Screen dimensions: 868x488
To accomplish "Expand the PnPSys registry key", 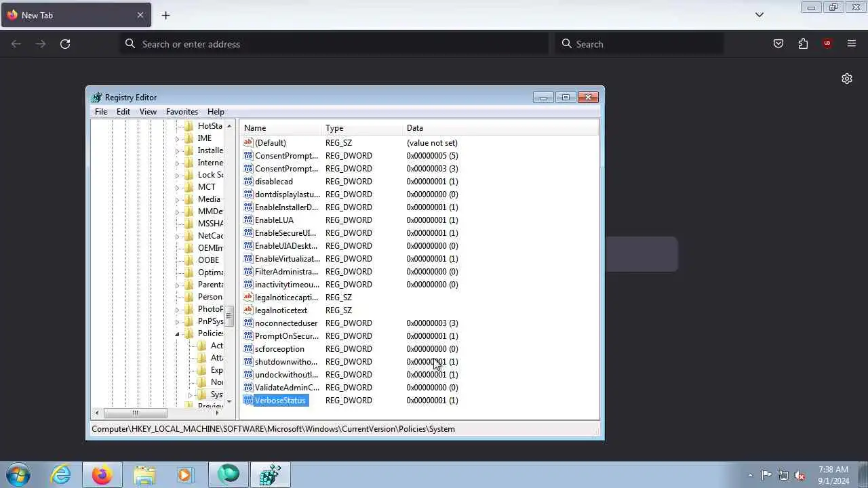I will [178, 322].
